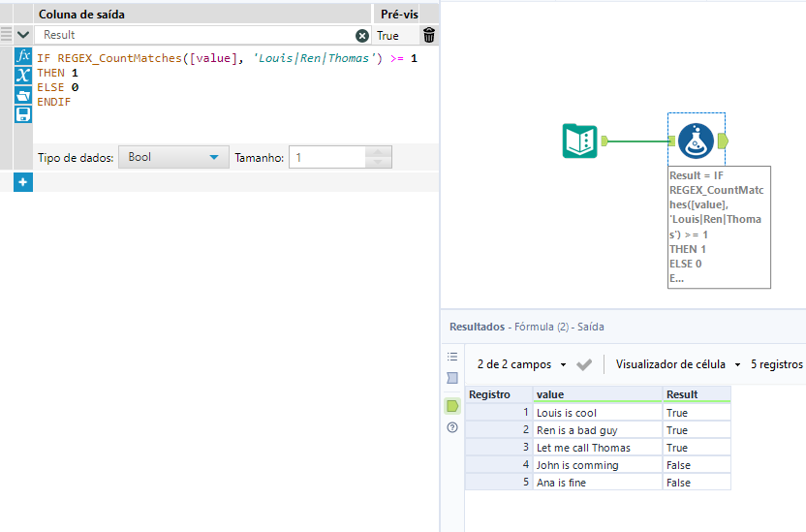Open the fx functions list

click(x=23, y=55)
